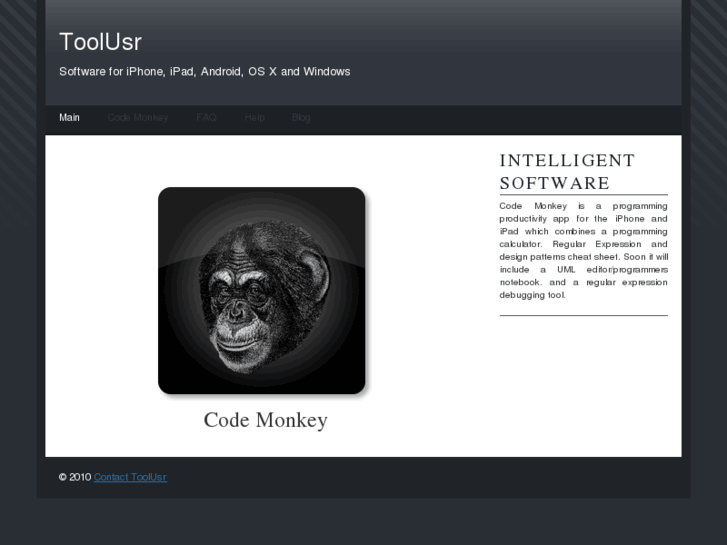Open the Main navigation tab

[x=69, y=118]
